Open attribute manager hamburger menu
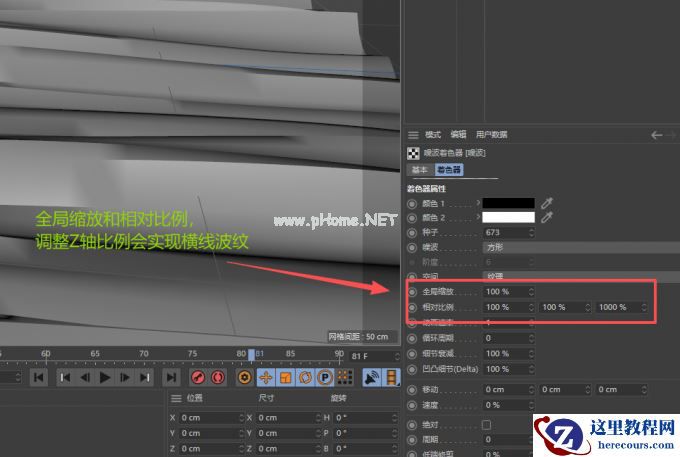The width and height of the screenshot is (680, 457). 413,135
